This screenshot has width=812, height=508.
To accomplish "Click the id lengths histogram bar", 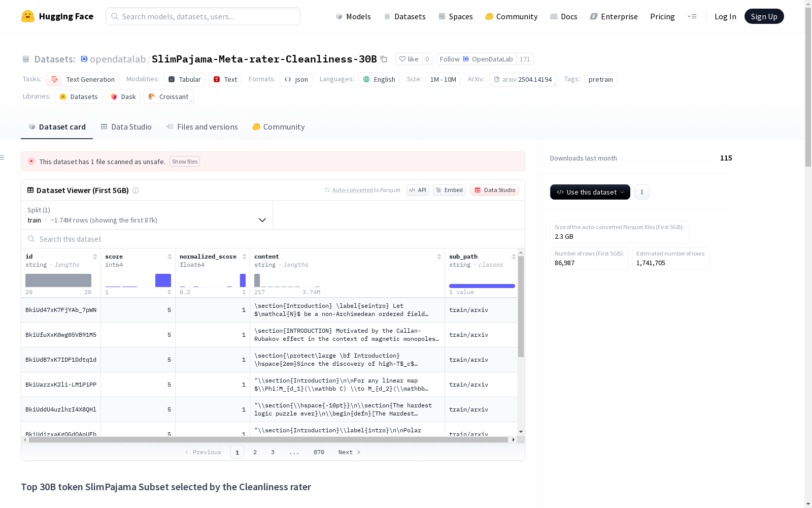I will click(x=58, y=280).
